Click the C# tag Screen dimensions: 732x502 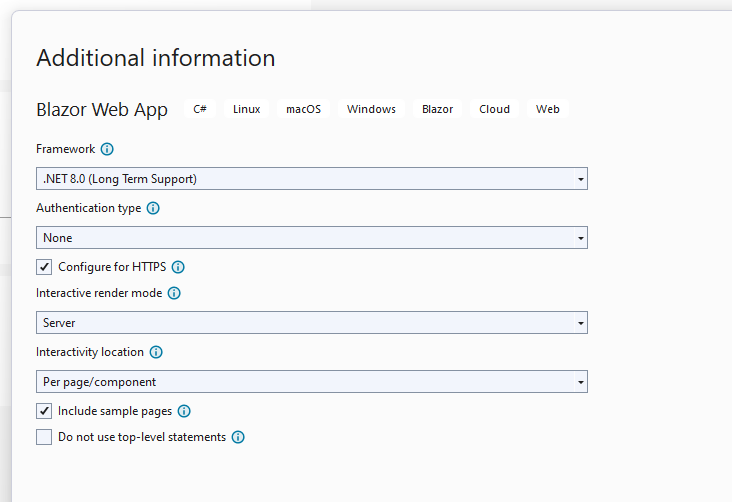click(200, 109)
